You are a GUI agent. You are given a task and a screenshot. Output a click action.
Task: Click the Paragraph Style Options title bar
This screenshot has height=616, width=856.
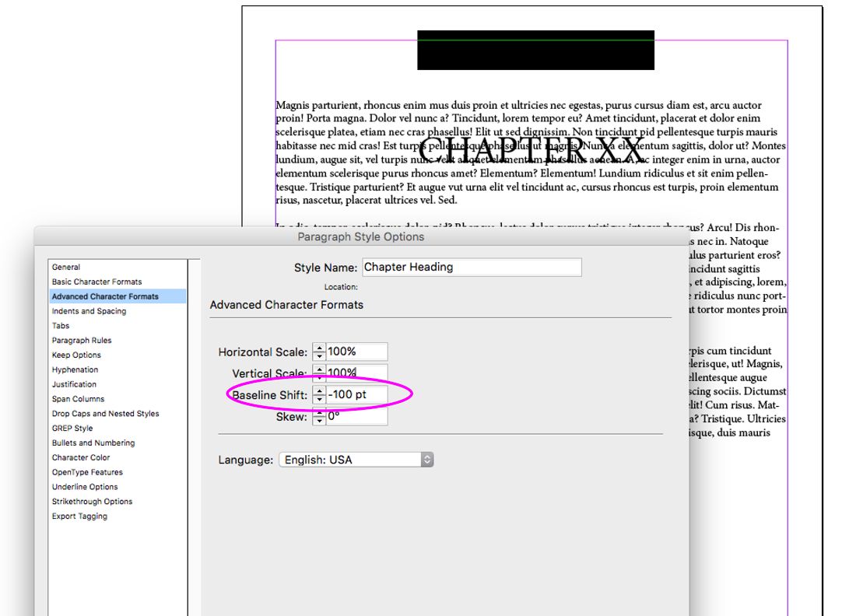[361, 236]
